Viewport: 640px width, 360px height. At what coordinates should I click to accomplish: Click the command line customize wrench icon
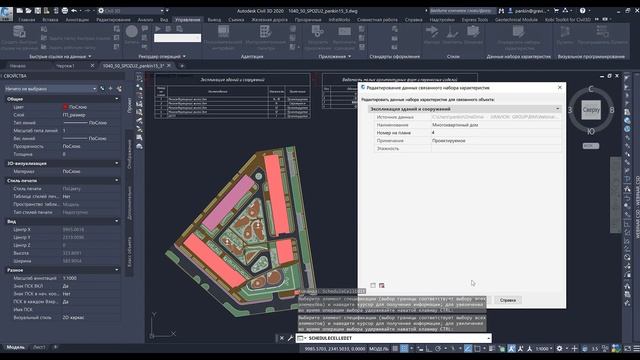coord(290,338)
